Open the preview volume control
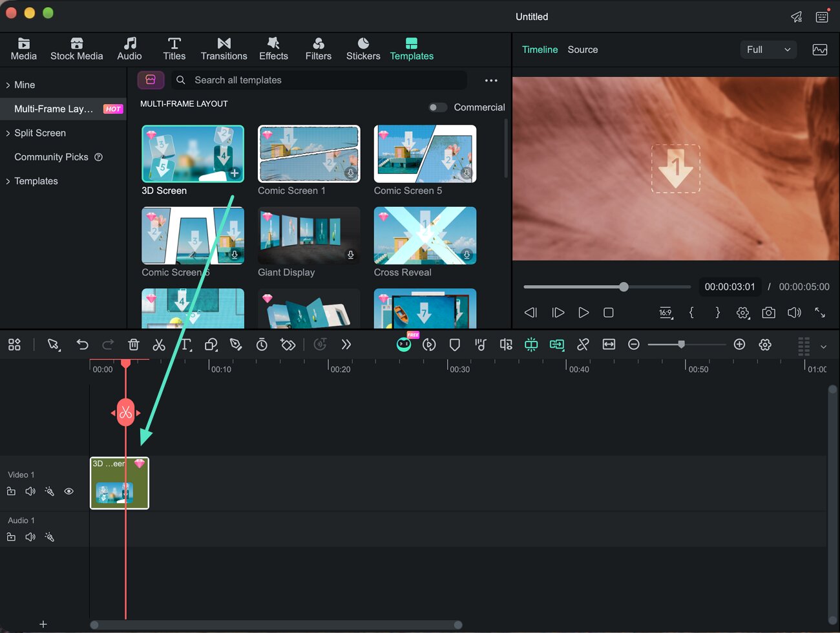Image resolution: width=840 pixels, height=633 pixels. click(794, 312)
